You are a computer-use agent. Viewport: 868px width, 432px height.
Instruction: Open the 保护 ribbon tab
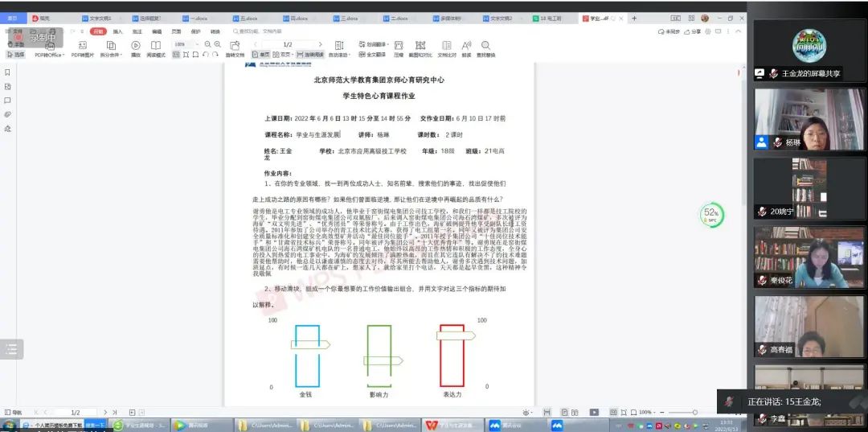tap(195, 31)
